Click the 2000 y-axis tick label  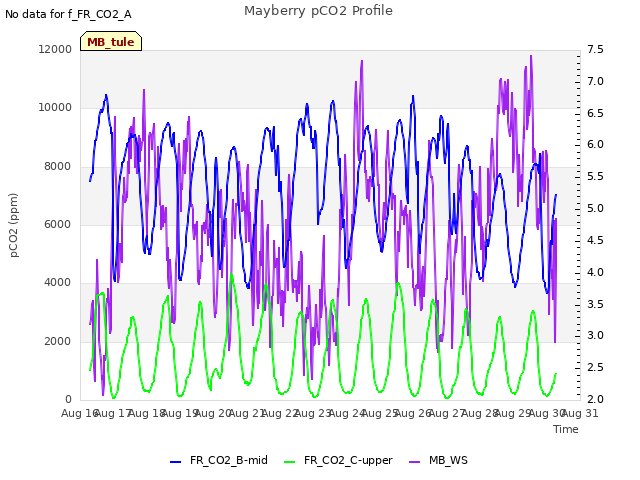[58, 341]
